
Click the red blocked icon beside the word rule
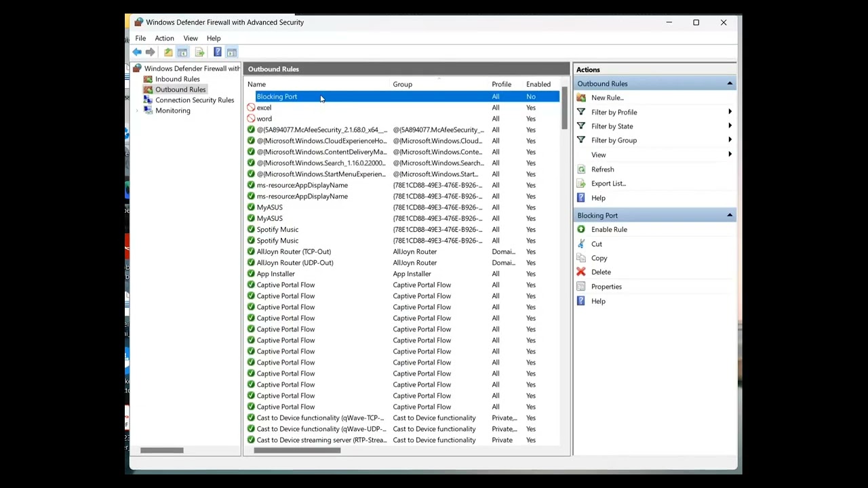(251, 119)
